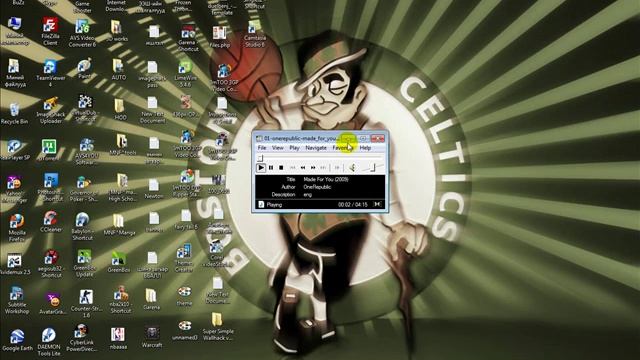
Task: Select the Governor of Poker shortcut
Action: click(84, 189)
